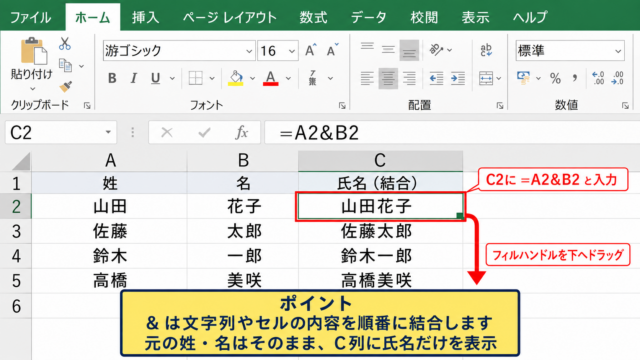Increase decimal places icon
Screen dimensions: 640x360
tap(598, 78)
